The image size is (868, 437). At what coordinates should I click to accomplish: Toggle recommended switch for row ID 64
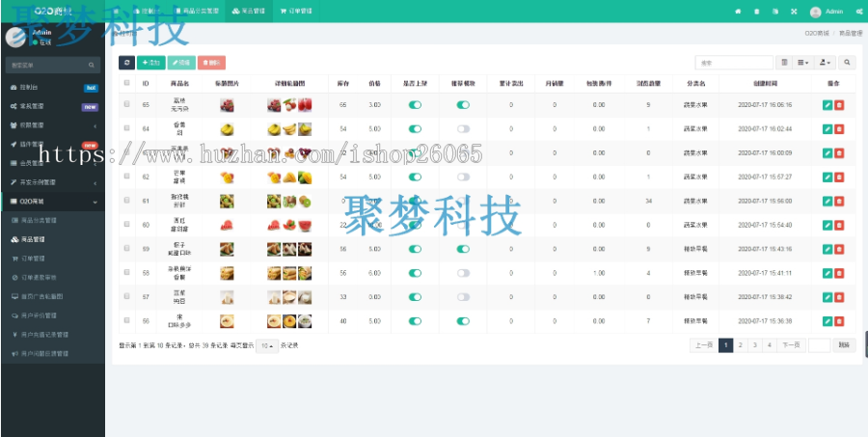463,128
